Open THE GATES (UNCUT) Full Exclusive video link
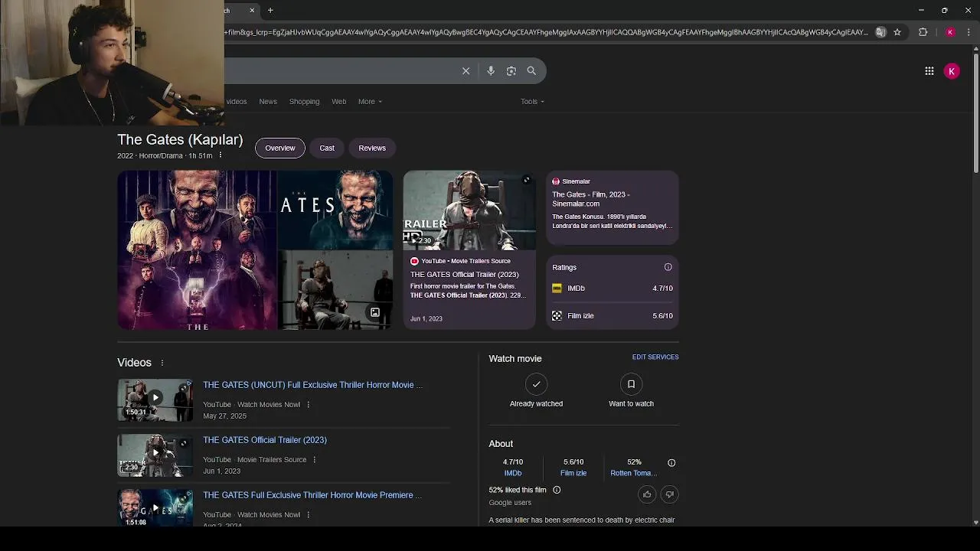The height and width of the screenshot is (551, 980). tap(312, 385)
